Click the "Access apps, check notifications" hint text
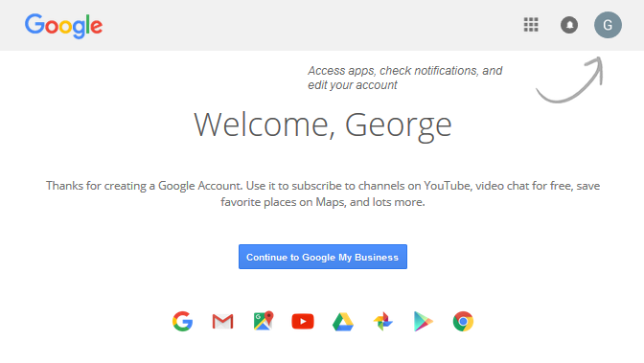This screenshot has height=363, width=644. tap(405, 78)
